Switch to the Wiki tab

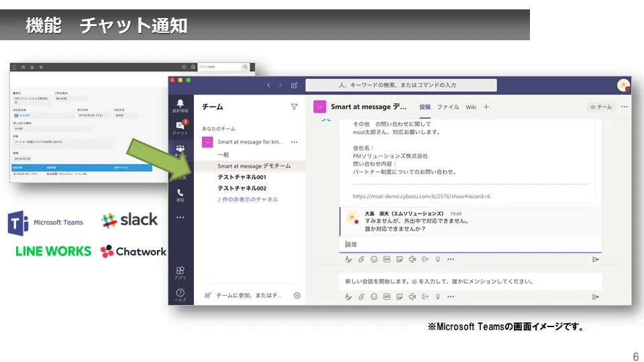[x=471, y=107]
